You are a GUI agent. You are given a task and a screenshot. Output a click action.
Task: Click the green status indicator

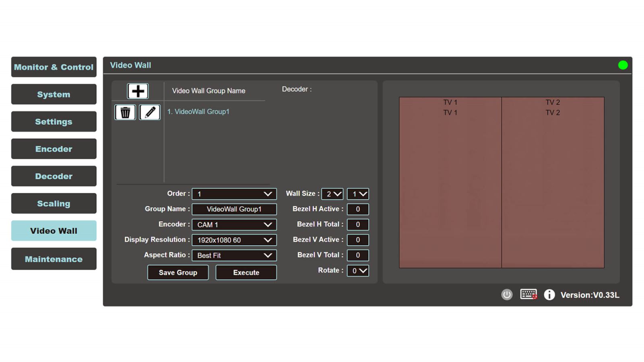[623, 65]
